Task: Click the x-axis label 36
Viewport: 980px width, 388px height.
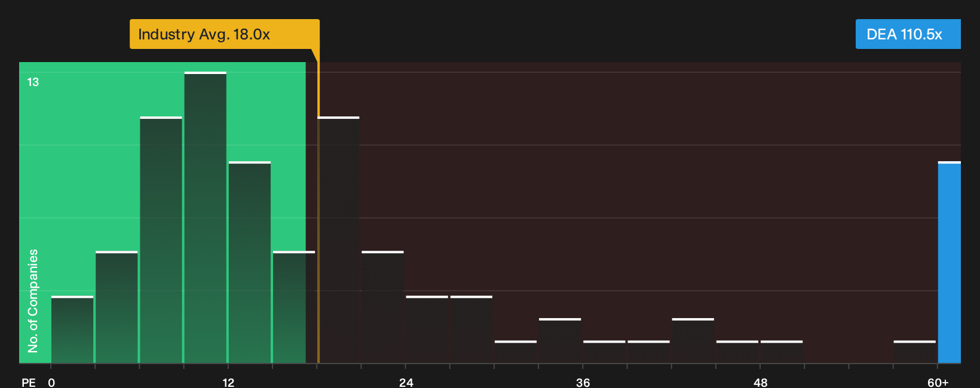Action: (583, 383)
